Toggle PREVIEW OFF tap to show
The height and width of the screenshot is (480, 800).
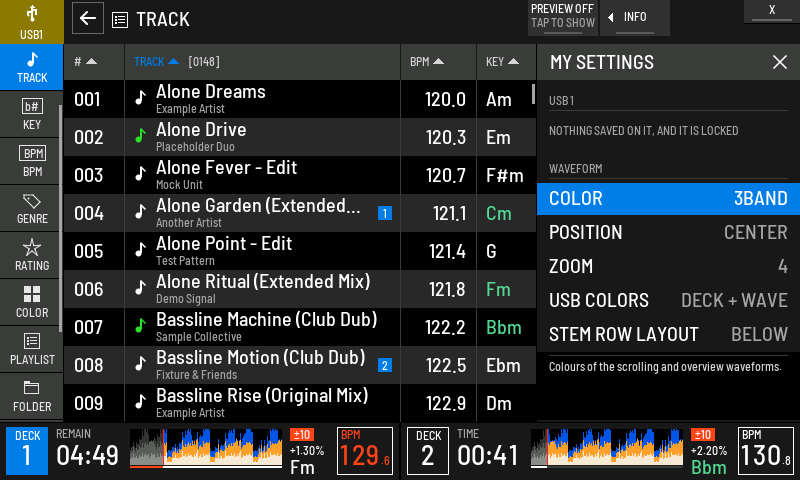coord(563,18)
